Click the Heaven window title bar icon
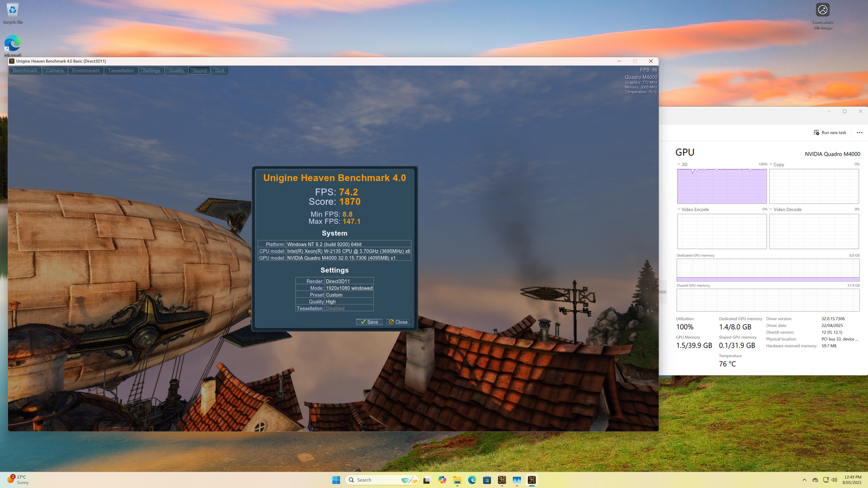 coord(12,61)
